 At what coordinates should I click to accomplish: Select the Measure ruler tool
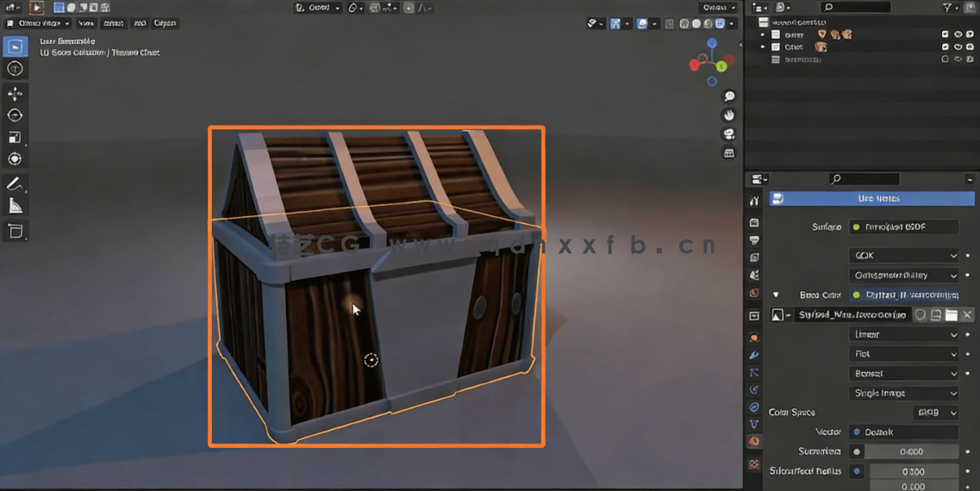pyautogui.click(x=16, y=206)
